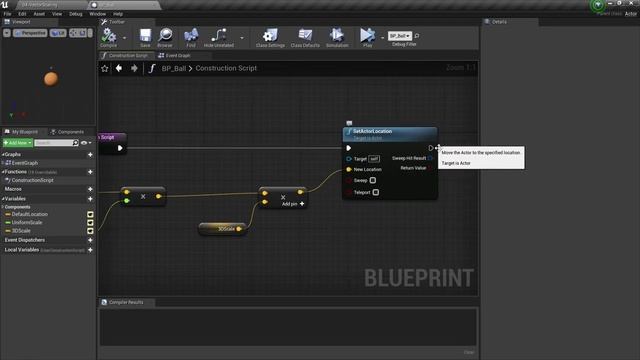The image size is (640, 360).
Task: Click comment bubble above SetActorLocation node
Action: point(349,123)
